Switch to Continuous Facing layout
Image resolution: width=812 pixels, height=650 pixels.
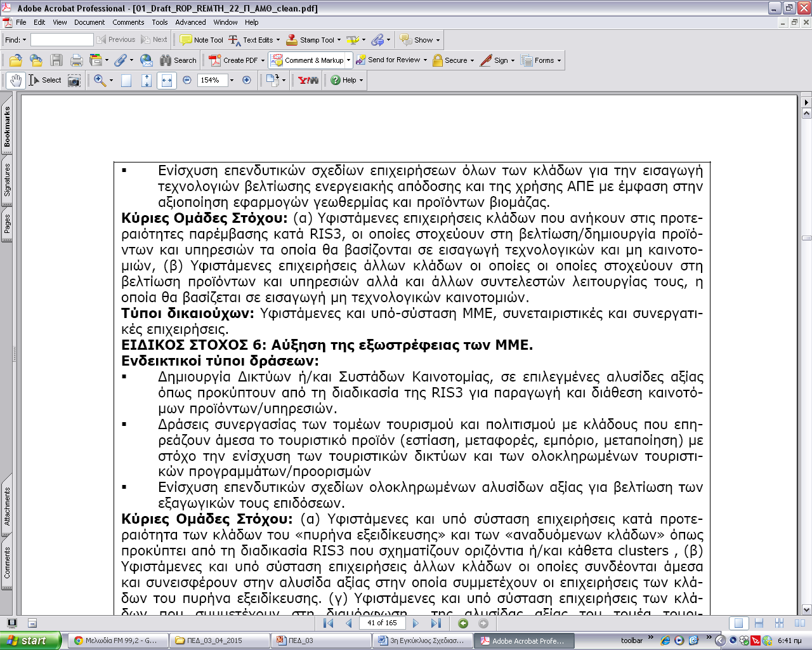coord(780,623)
